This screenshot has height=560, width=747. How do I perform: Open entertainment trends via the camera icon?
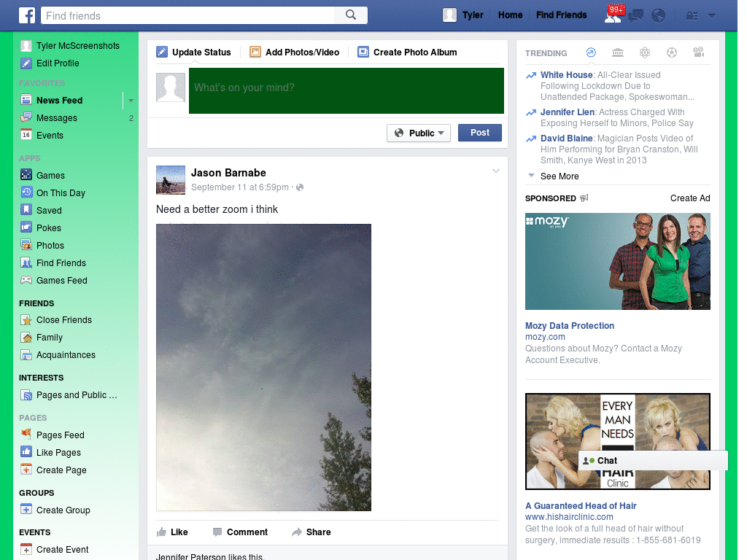[697, 52]
